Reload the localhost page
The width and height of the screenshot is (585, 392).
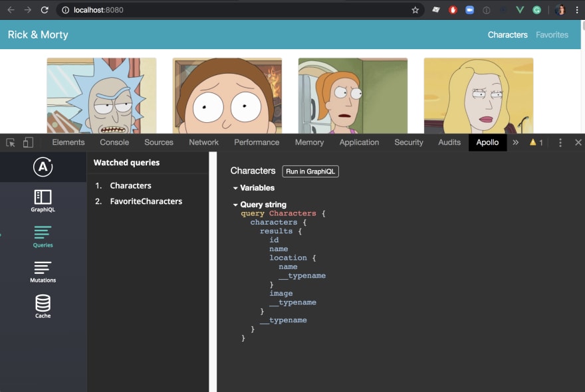[x=45, y=10]
